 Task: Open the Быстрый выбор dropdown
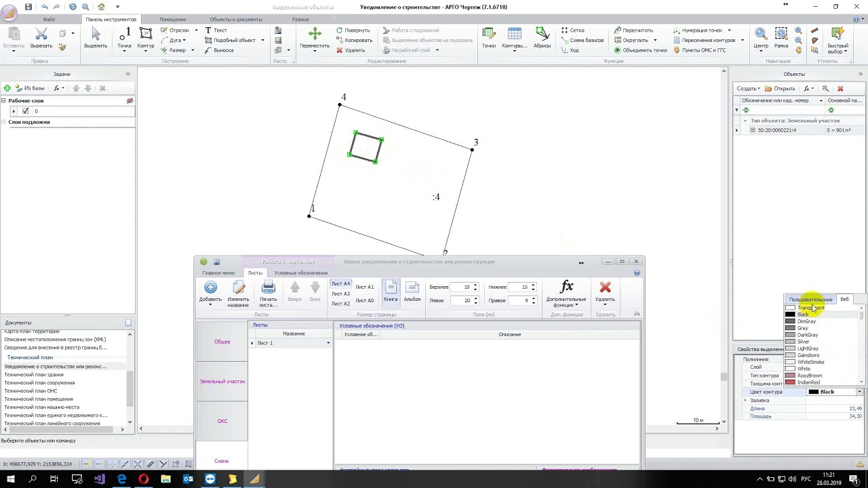[837, 41]
